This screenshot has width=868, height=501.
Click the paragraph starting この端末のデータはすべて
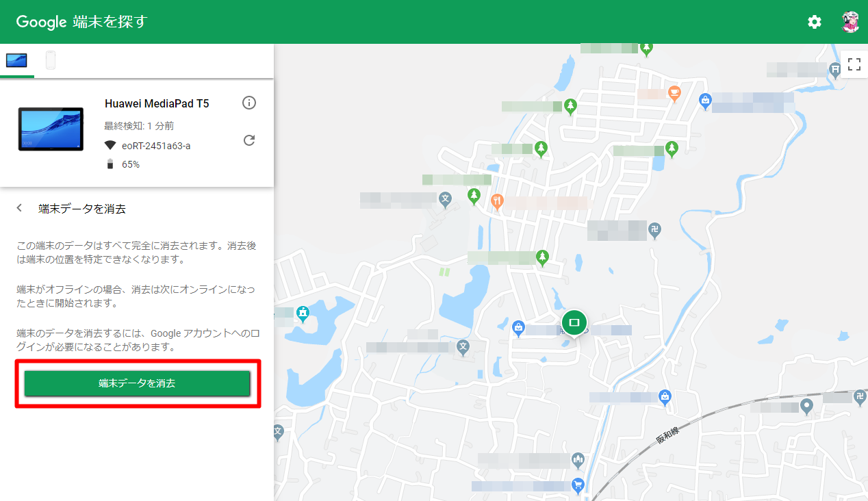(x=136, y=253)
